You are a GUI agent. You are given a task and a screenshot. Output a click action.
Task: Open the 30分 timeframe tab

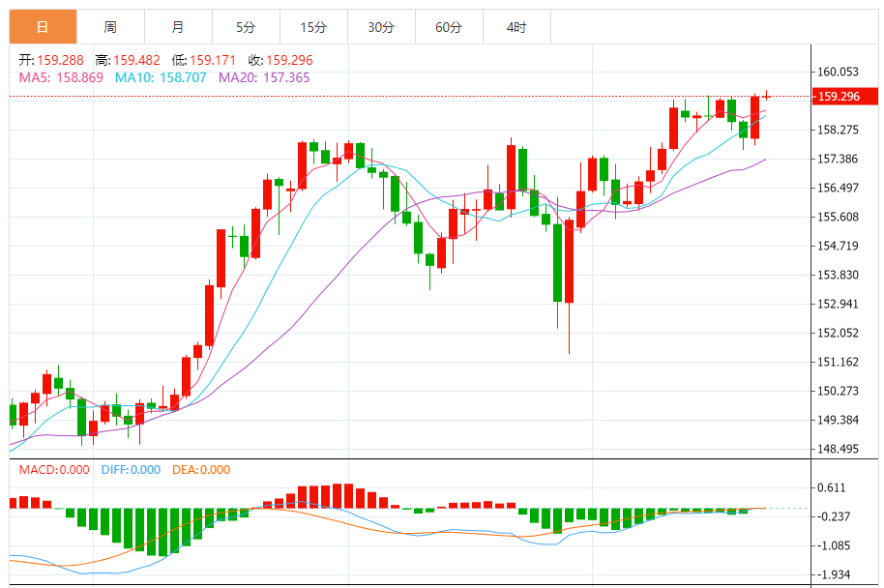point(381,26)
